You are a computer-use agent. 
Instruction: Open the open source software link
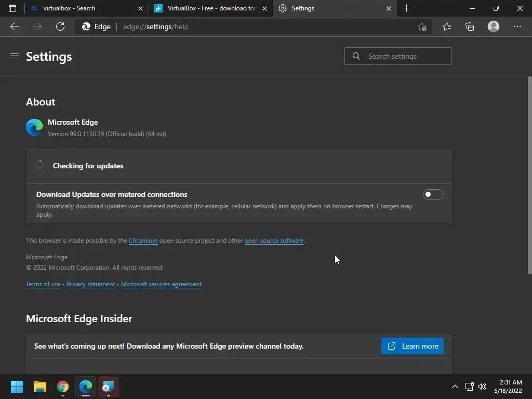click(274, 241)
